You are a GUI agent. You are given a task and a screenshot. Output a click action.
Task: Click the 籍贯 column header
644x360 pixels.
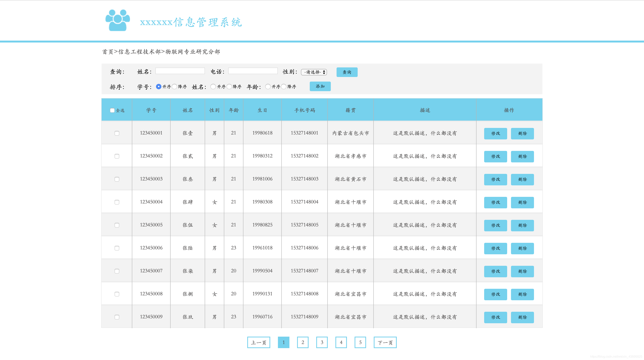point(351,110)
